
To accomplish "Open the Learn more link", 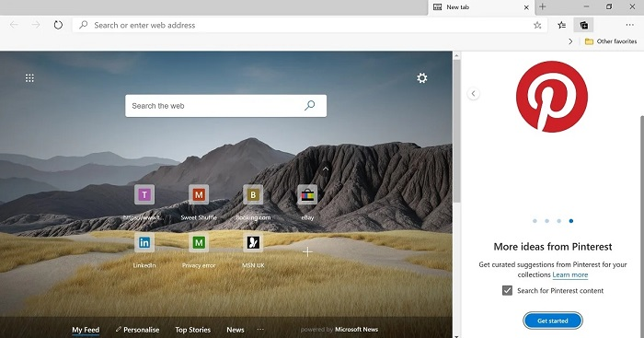I will (570, 274).
